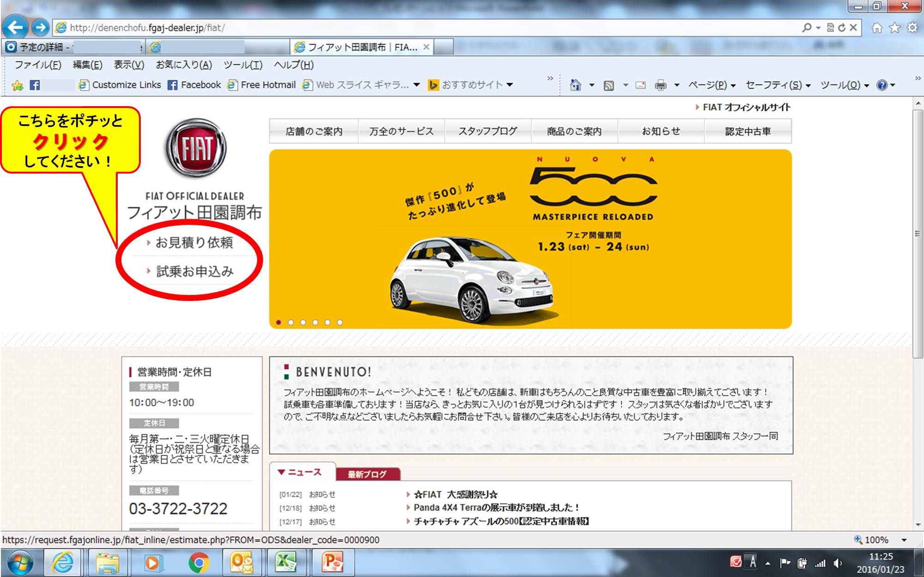The image size is (924, 577).
Task: Expand the おすすめサイト dropdown arrow
Action: coord(510,85)
